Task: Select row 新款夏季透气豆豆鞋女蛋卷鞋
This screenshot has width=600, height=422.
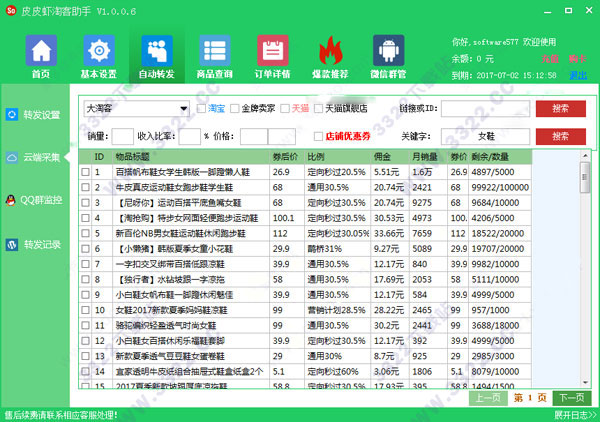Action: 305,356
